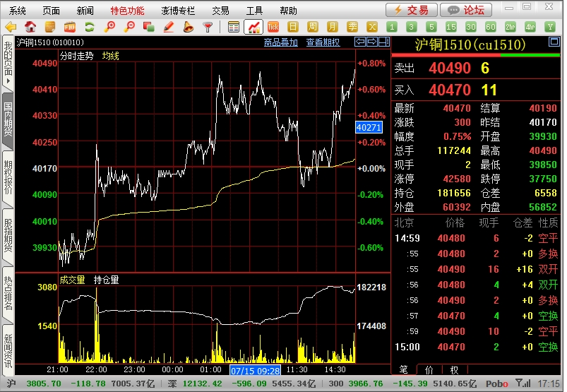Switch to the 权 tab
Image resolution: width=567 pixels, height=392 pixels.
pyautogui.click(x=455, y=369)
